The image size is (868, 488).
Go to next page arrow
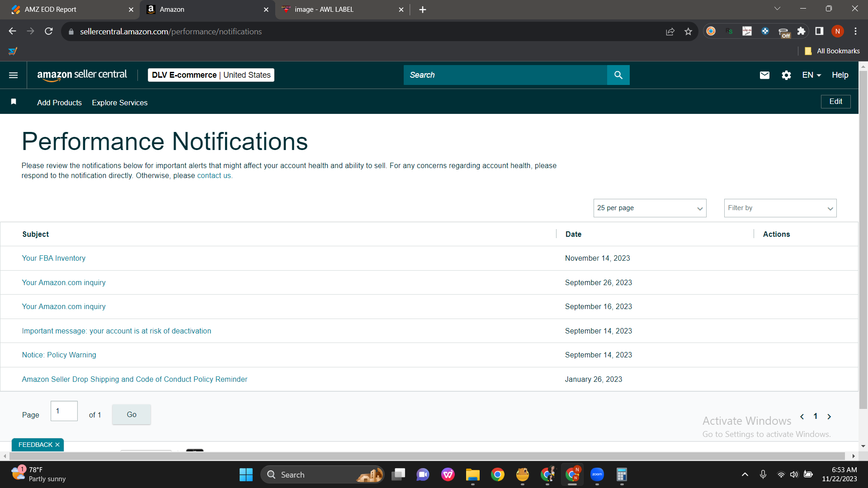(x=829, y=417)
